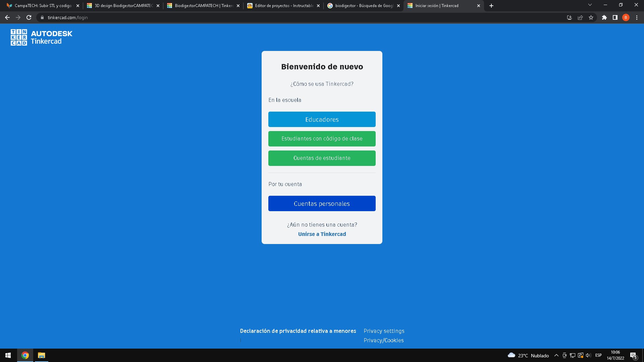Select Cuentas de estudiante button
The height and width of the screenshot is (362, 644).
tap(322, 158)
